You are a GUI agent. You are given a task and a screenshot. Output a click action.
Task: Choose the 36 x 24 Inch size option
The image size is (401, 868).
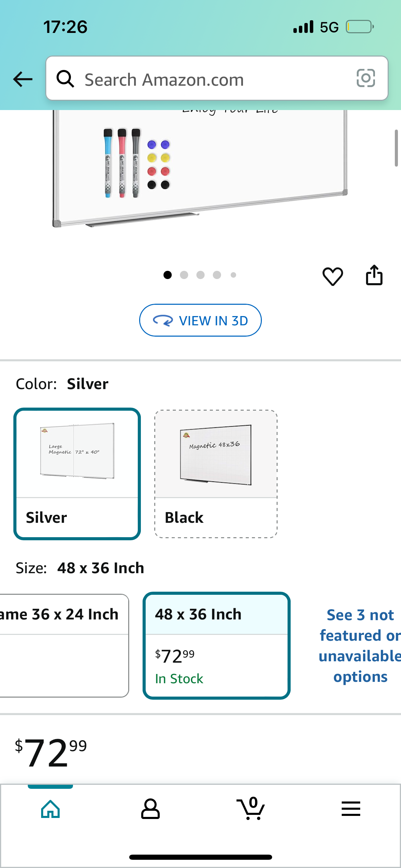(x=62, y=644)
